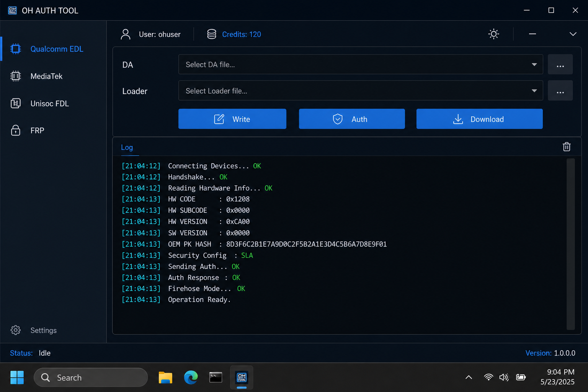588x392 pixels.
Task: Click the HW SUBCODE log line
Action: 186,210
